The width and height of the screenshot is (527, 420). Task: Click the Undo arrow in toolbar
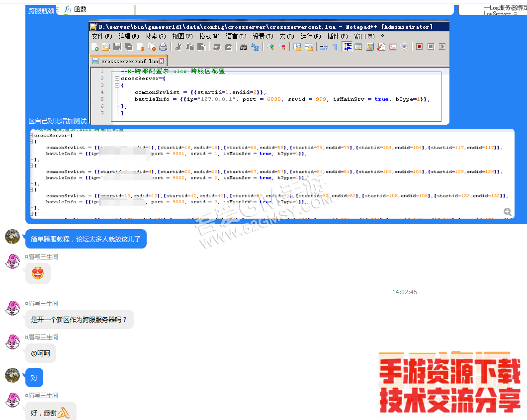point(217,47)
